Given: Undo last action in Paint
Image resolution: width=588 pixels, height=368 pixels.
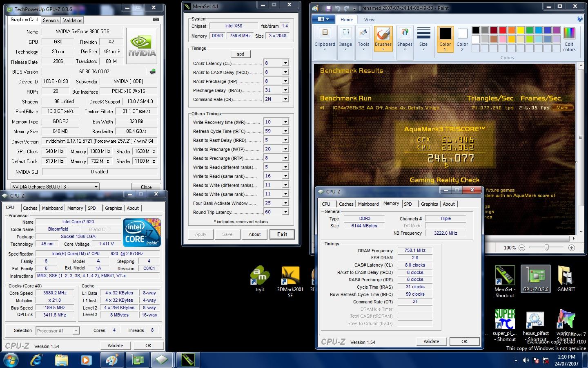Looking at the screenshot, I should pos(337,8).
